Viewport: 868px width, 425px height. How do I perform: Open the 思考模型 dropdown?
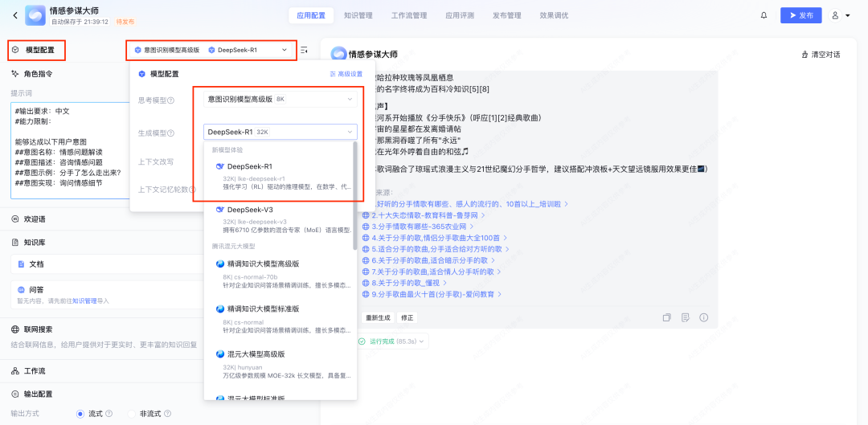278,99
